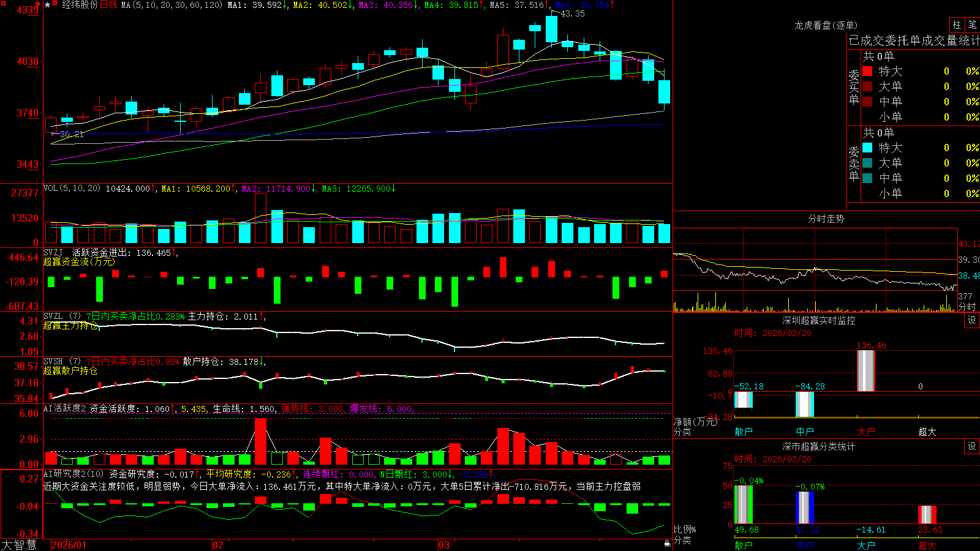
Task: Click the MA(5,10,20,30,60,120) indicator parameters
Action: point(171,5)
